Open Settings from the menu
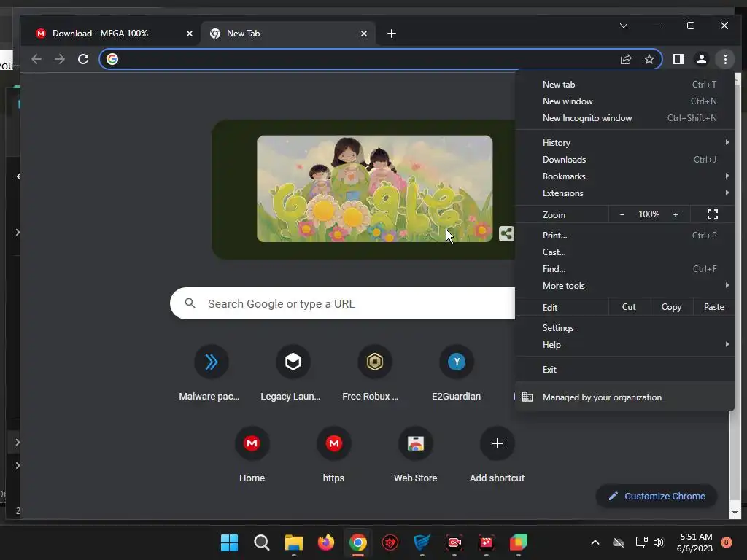This screenshot has width=747, height=560. coord(625,327)
